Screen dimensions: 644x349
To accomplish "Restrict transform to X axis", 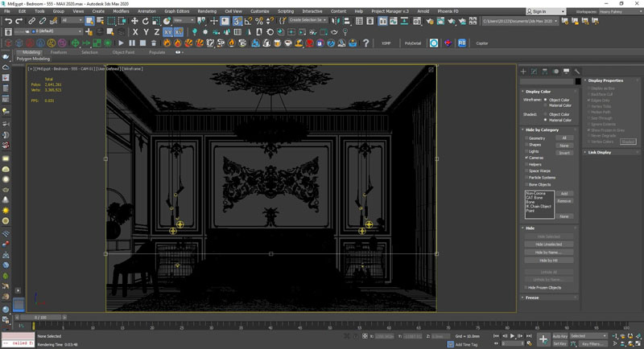I will (x=134, y=32).
